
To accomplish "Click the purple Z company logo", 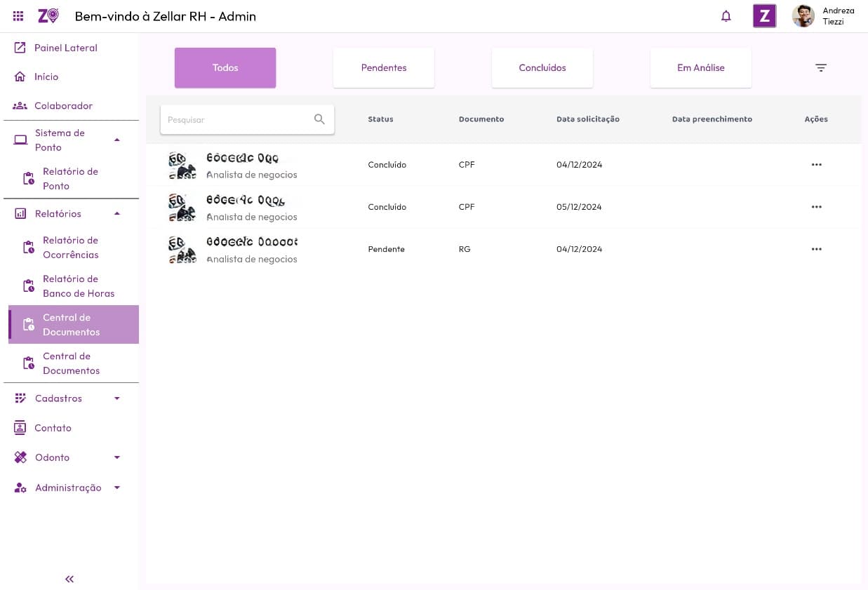I will pyautogui.click(x=764, y=16).
